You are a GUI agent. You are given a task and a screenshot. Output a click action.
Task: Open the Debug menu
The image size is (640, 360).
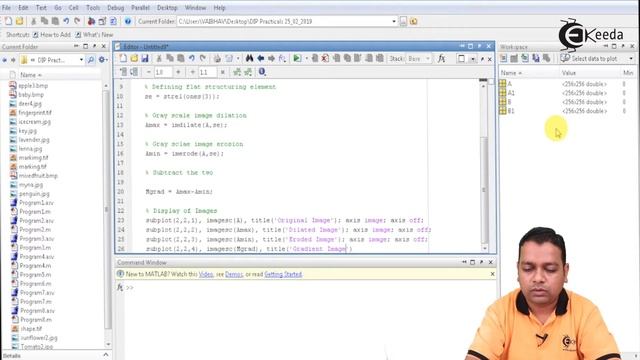[116, 8]
